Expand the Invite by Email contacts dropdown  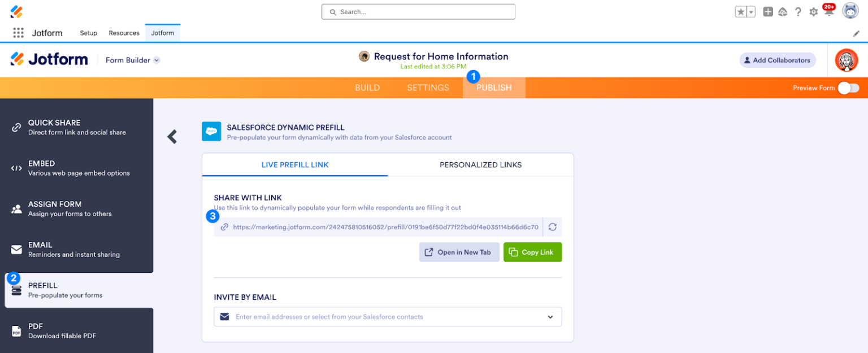(x=550, y=317)
